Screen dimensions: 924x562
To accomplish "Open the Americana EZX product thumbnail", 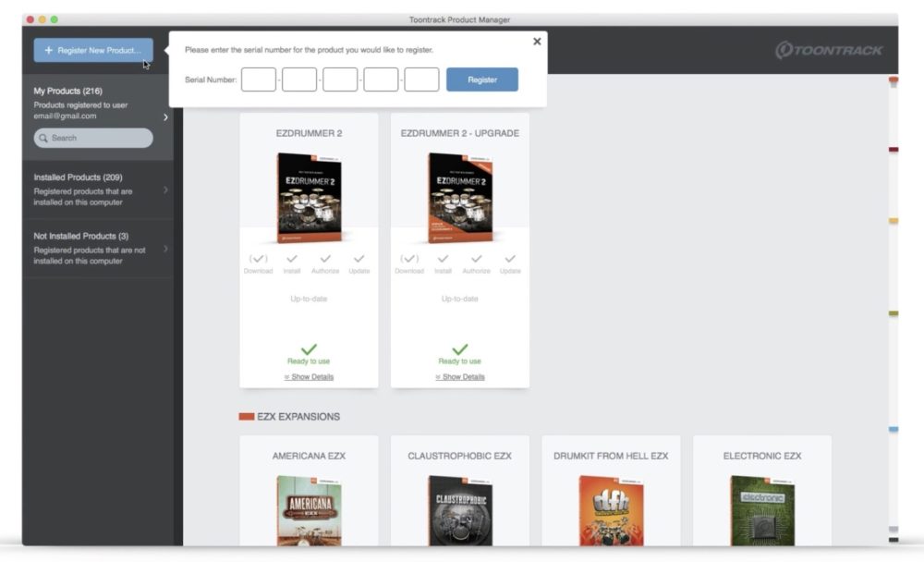I will click(x=309, y=510).
